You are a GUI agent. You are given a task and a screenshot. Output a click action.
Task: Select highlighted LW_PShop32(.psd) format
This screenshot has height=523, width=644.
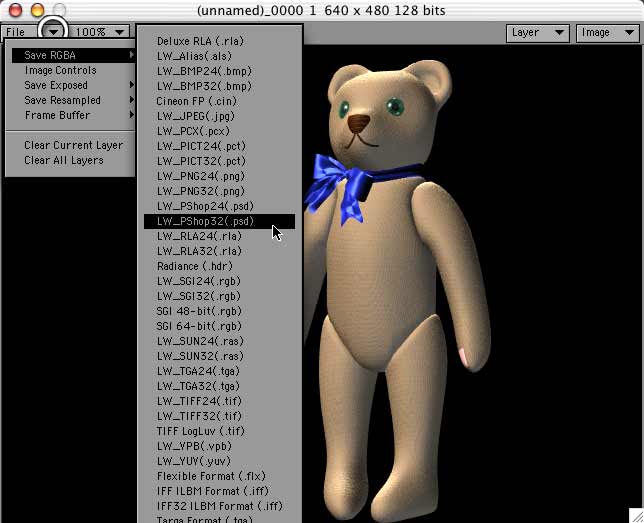219,221
